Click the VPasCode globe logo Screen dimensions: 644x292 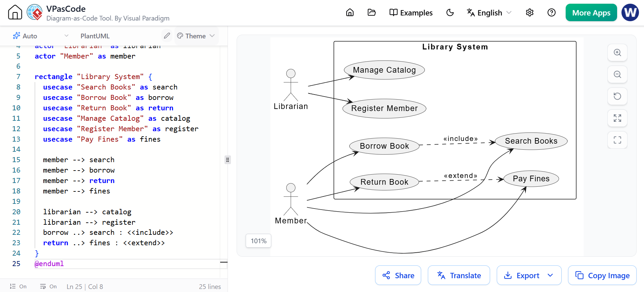pyautogui.click(x=35, y=12)
